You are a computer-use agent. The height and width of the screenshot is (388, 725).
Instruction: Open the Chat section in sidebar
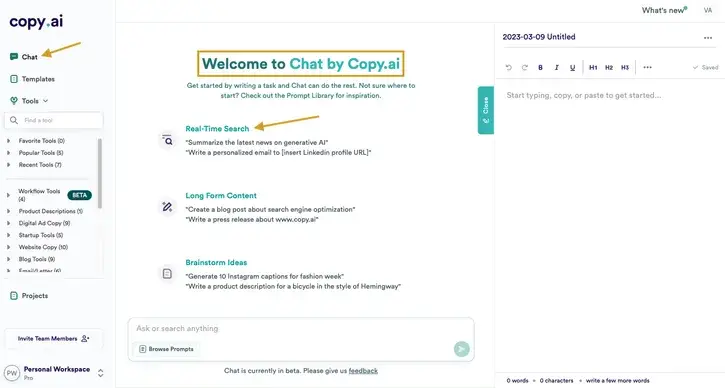click(24, 57)
